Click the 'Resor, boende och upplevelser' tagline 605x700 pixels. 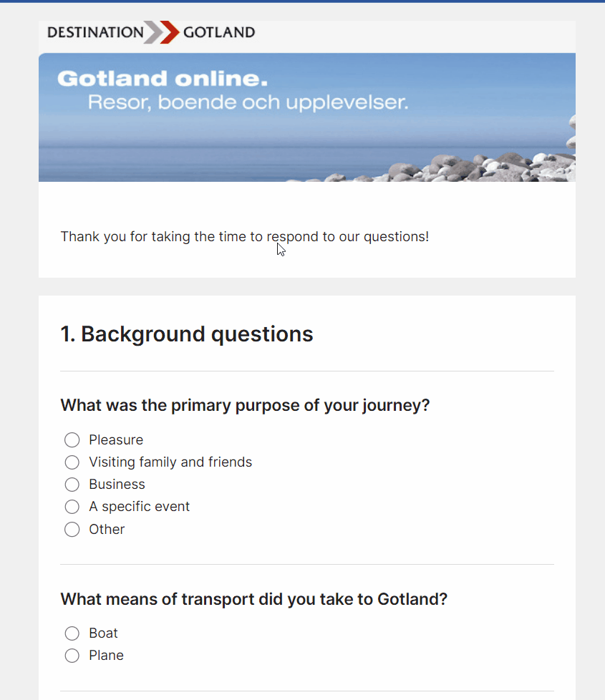pyautogui.click(x=248, y=102)
